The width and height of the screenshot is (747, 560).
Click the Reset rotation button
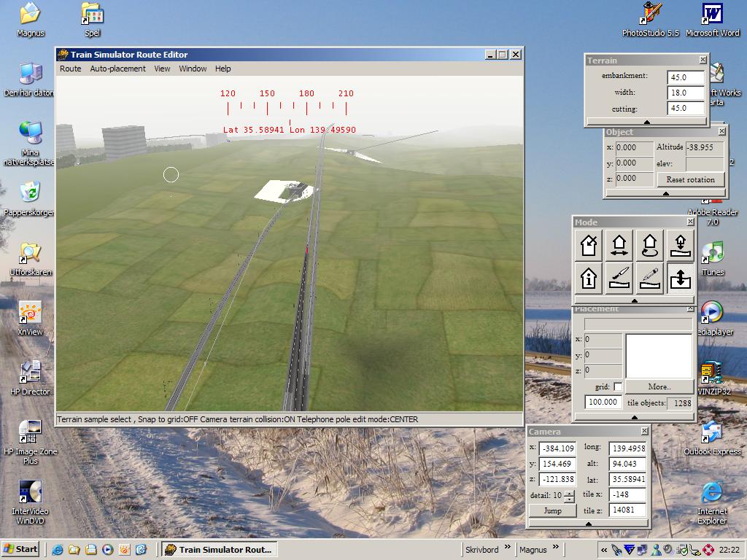point(690,179)
